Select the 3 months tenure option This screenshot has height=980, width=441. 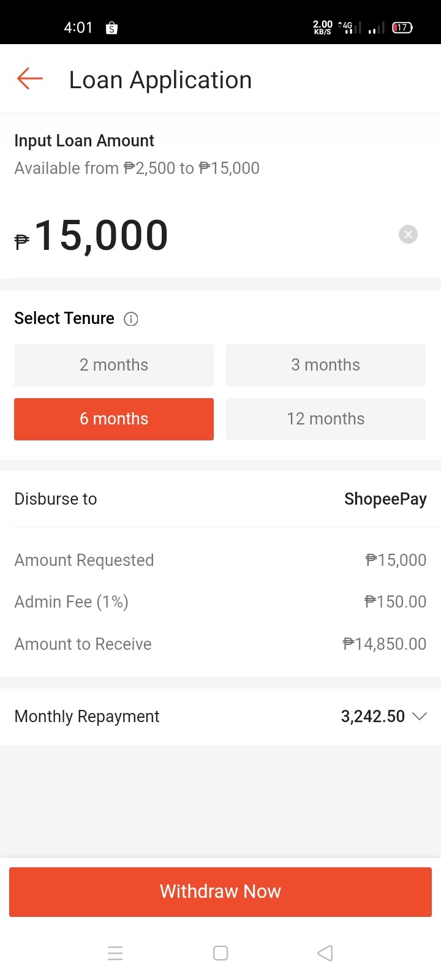[326, 365]
